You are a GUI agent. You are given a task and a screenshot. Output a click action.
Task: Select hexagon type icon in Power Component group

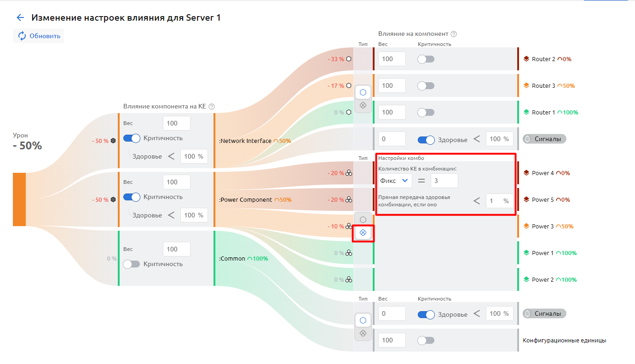tap(363, 220)
